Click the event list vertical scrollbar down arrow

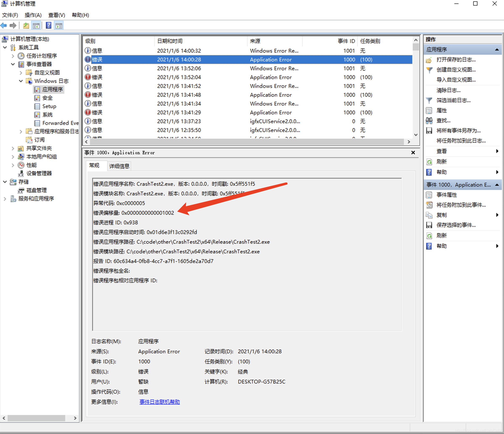pyautogui.click(x=416, y=135)
